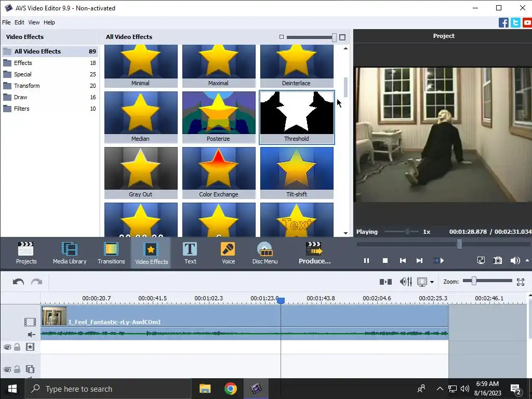The image size is (532, 399).
Task: Click the small thumbnails size icon
Action: pyautogui.click(x=281, y=37)
